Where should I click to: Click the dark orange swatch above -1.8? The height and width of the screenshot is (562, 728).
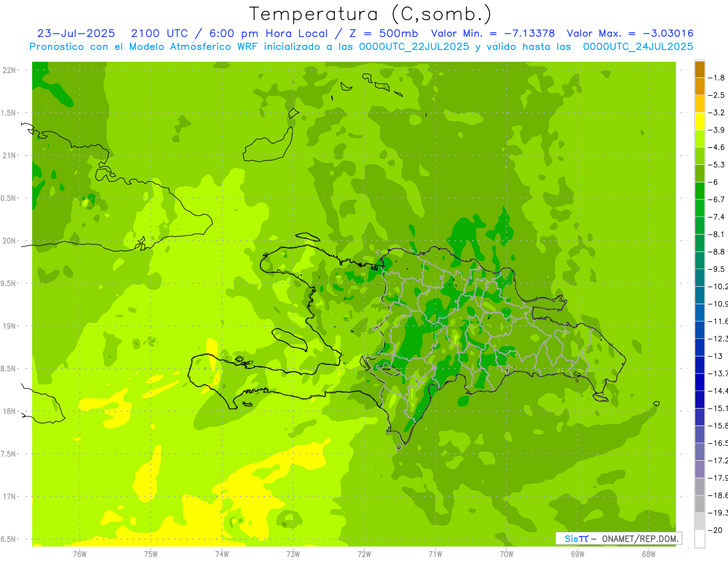pyautogui.click(x=699, y=69)
